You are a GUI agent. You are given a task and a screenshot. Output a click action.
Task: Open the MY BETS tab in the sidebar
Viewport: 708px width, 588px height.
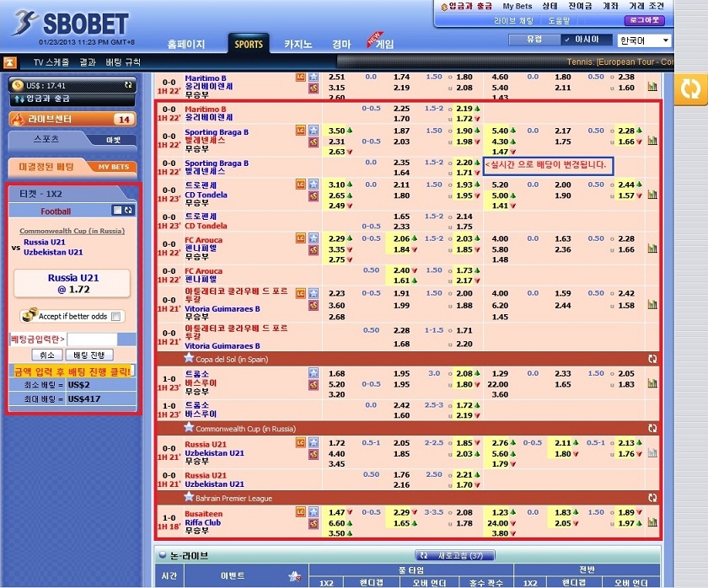pyautogui.click(x=113, y=167)
